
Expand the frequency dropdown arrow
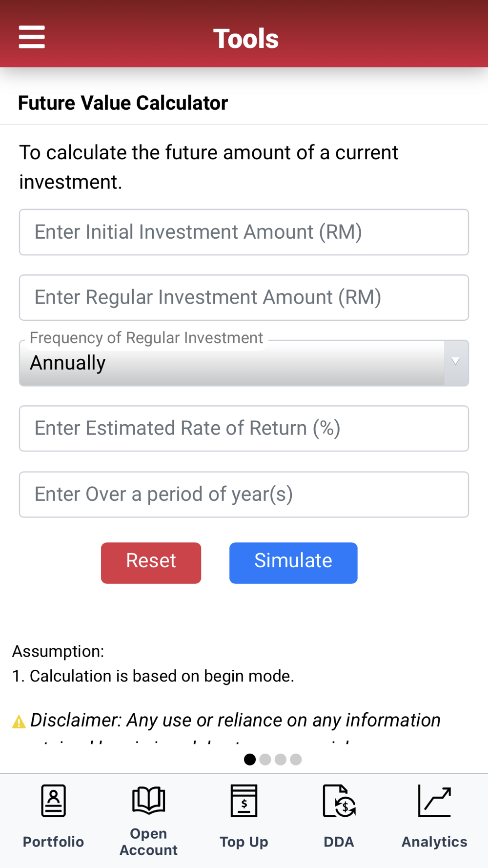456,362
